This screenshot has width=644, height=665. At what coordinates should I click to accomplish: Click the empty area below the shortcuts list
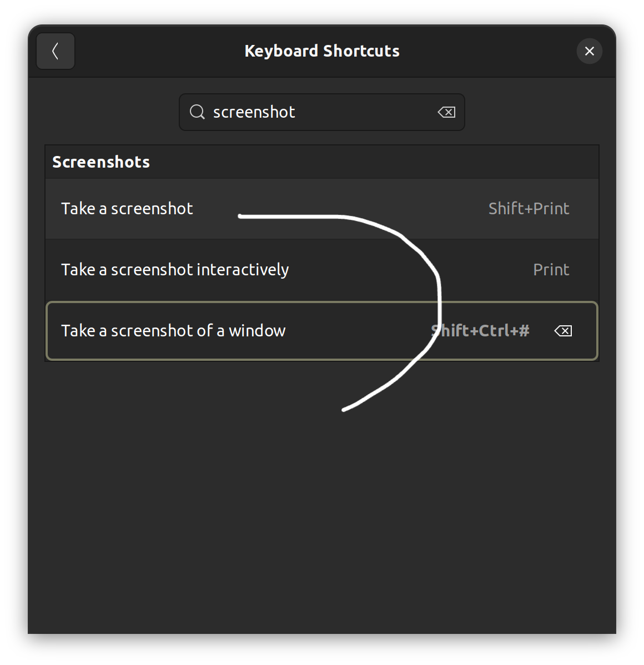pos(222,500)
